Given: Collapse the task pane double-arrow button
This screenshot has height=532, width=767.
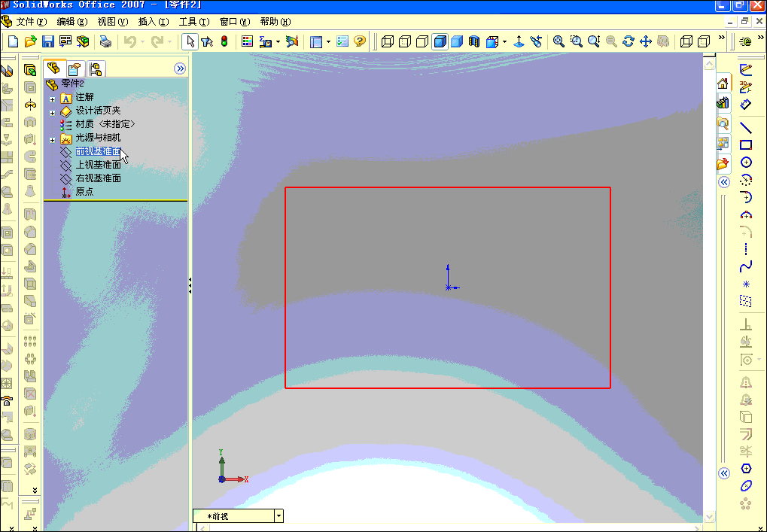Looking at the screenshot, I should click(x=724, y=182).
